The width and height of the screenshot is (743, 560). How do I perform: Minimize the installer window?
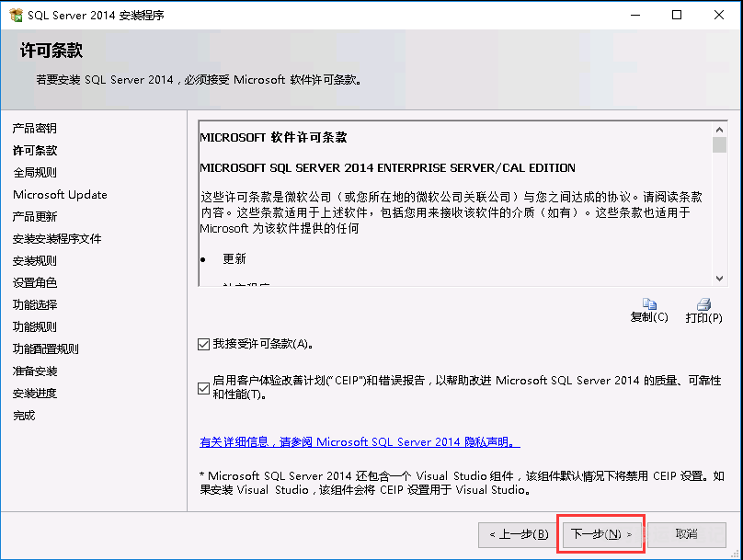634,15
